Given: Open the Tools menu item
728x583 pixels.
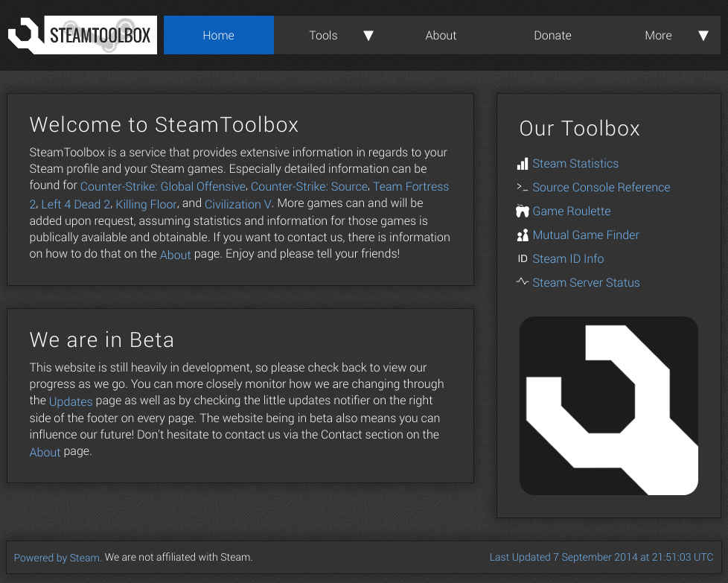Looking at the screenshot, I should pyautogui.click(x=323, y=35).
